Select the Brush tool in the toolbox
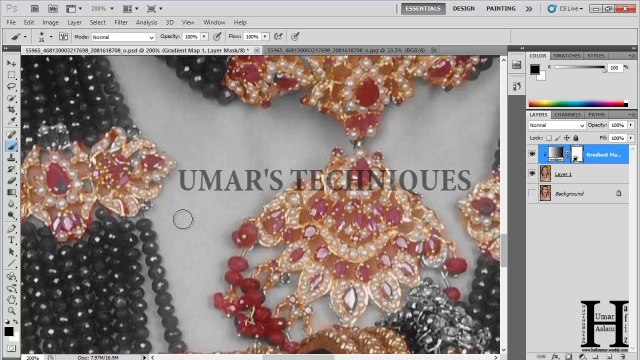The width and height of the screenshot is (640, 360). click(x=11, y=146)
